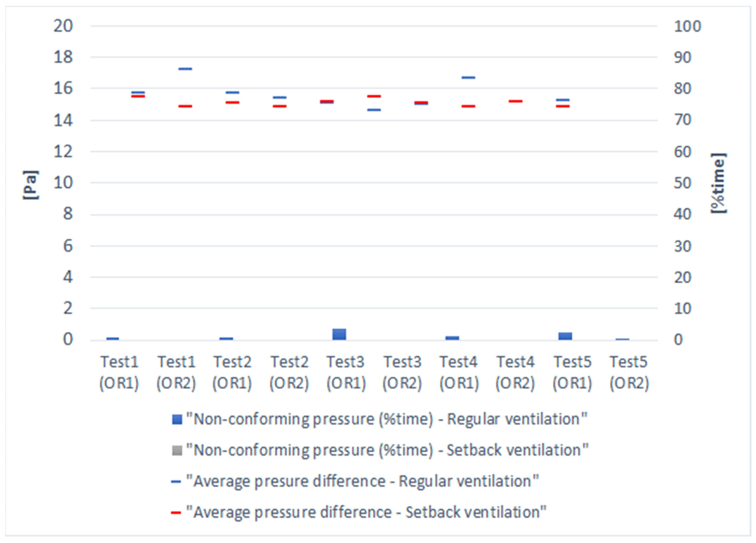
Task: Click the blue dash legend marker icon
Action: coord(176,482)
